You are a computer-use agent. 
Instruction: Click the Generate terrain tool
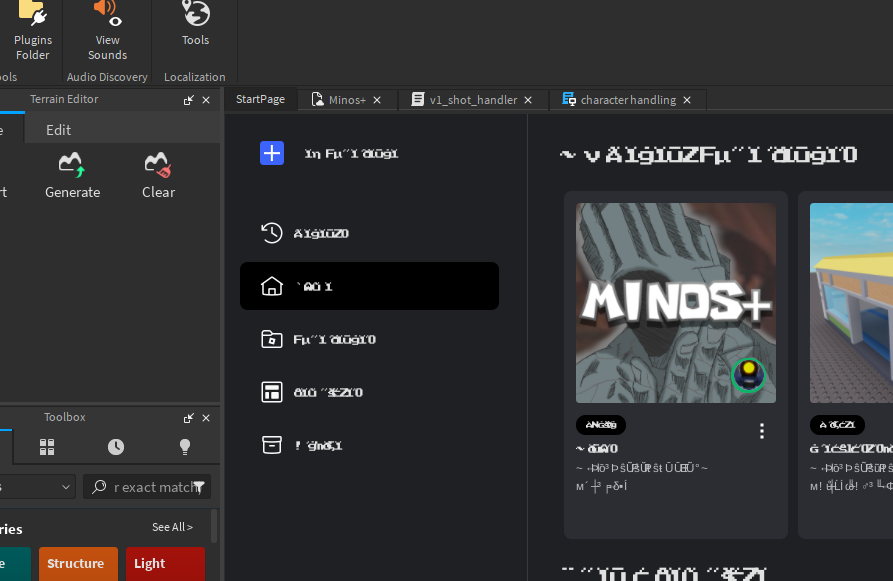[x=72, y=175]
